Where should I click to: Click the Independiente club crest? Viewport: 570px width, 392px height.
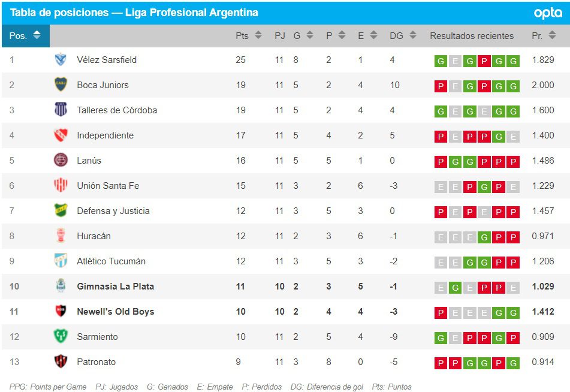61,135
